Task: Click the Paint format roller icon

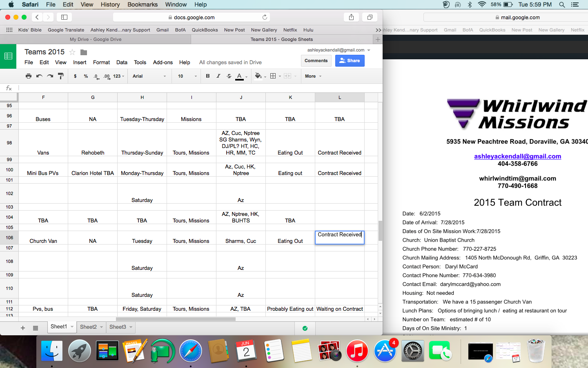Action: pyautogui.click(x=61, y=76)
